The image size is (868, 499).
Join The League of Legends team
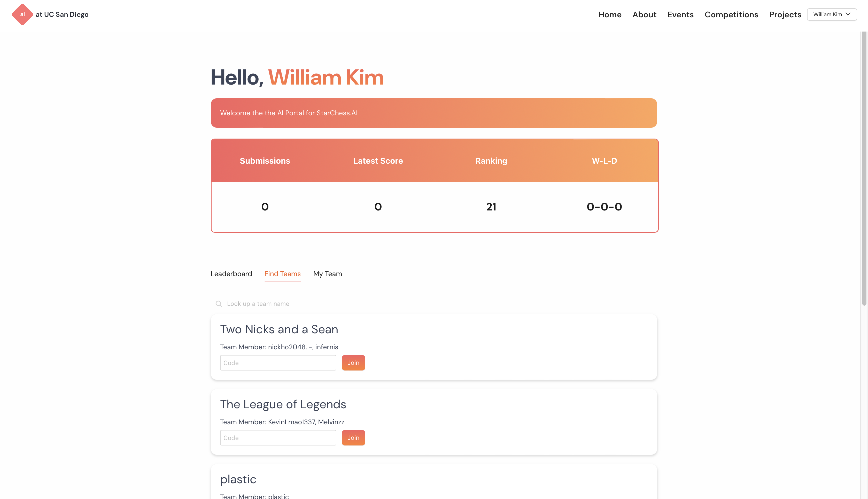coord(353,438)
